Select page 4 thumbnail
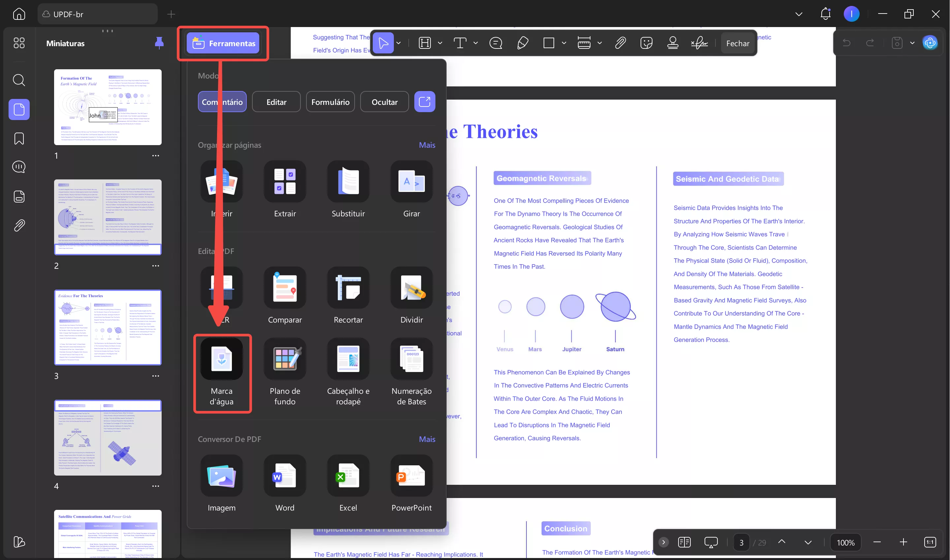950x560 pixels. click(108, 438)
